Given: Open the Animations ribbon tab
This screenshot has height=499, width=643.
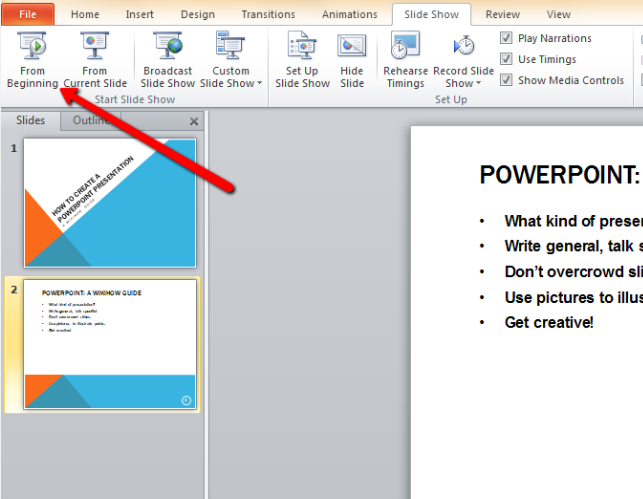Looking at the screenshot, I should (350, 15).
